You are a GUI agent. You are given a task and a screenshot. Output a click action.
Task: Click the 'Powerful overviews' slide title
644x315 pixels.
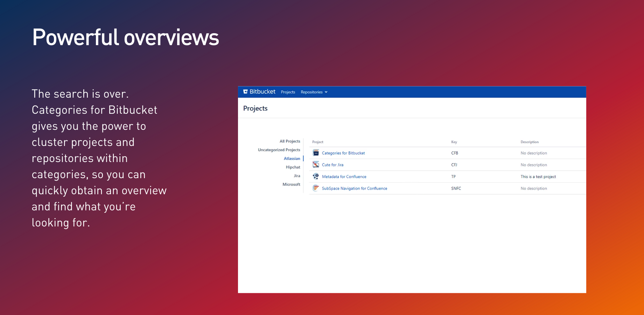click(126, 37)
